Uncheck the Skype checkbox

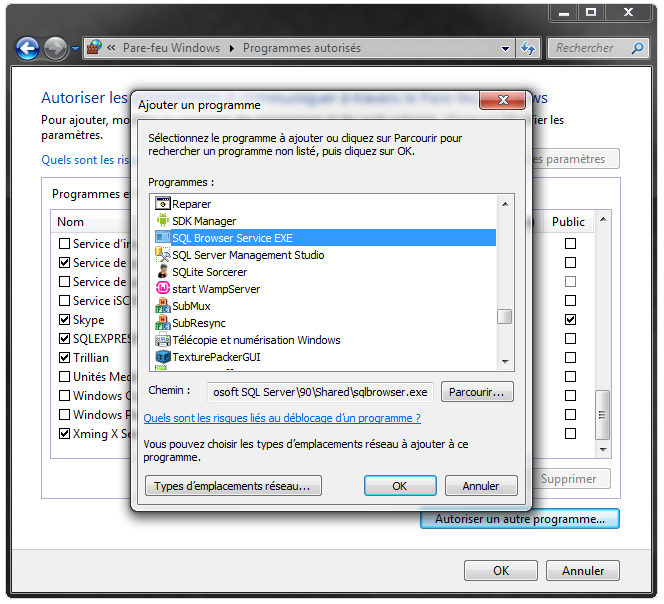point(64,319)
